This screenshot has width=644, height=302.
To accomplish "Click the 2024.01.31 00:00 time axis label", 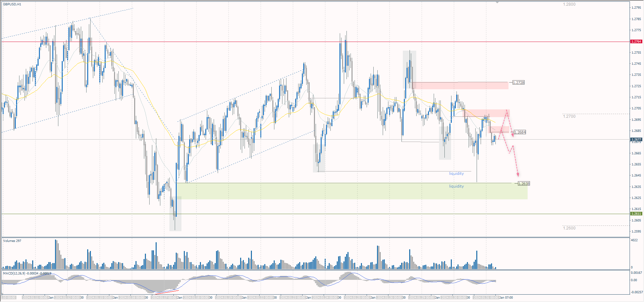I will coord(486,298).
